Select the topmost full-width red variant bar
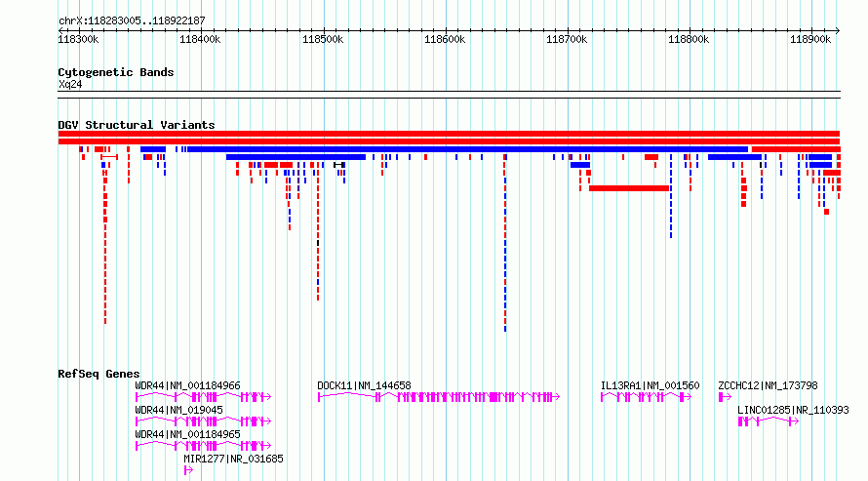868x481 pixels. tap(449, 134)
